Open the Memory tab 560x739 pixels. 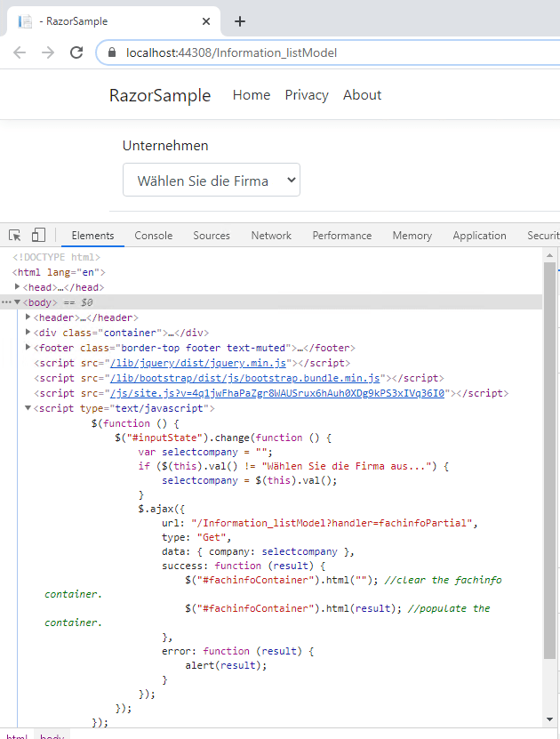tap(412, 235)
